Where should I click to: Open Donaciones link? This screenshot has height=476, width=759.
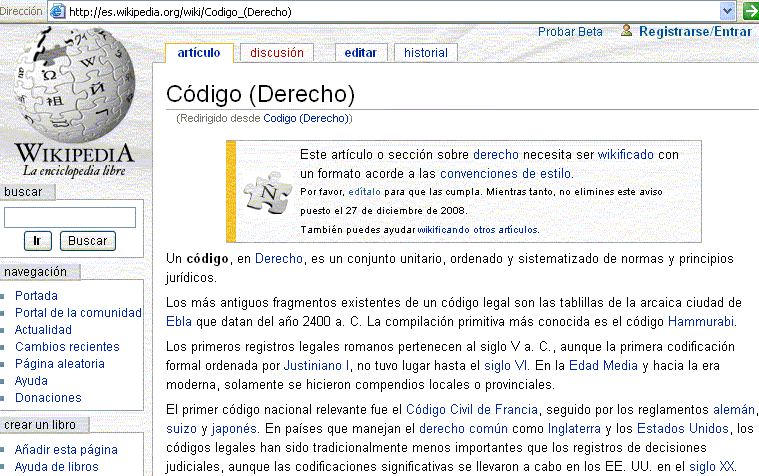(x=48, y=398)
